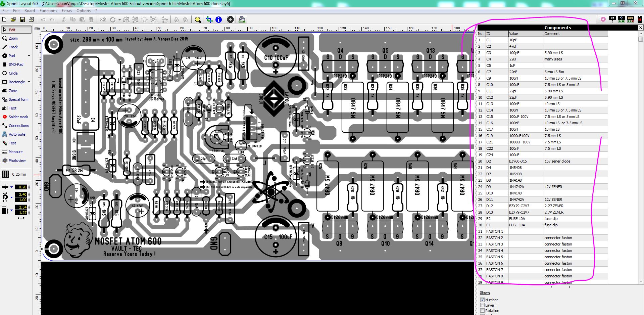
Task: Click the components list scrollbar down arrow
Action: pos(641,281)
